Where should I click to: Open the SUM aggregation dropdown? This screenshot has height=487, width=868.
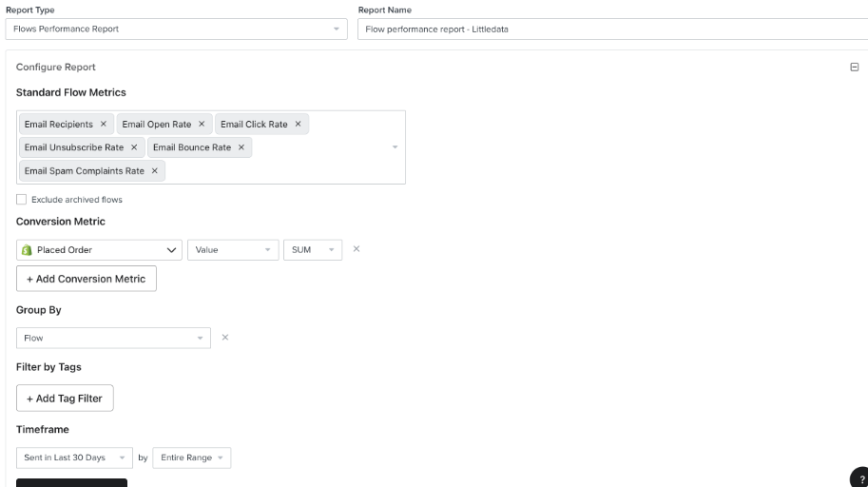[x=313, y=250]
